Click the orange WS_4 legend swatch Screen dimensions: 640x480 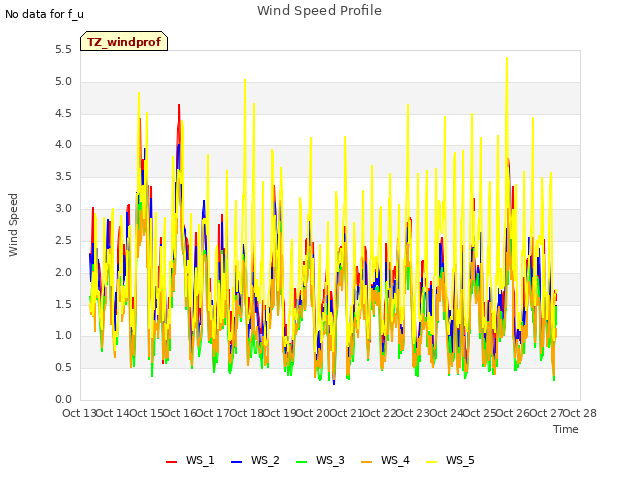pos(367,462)
